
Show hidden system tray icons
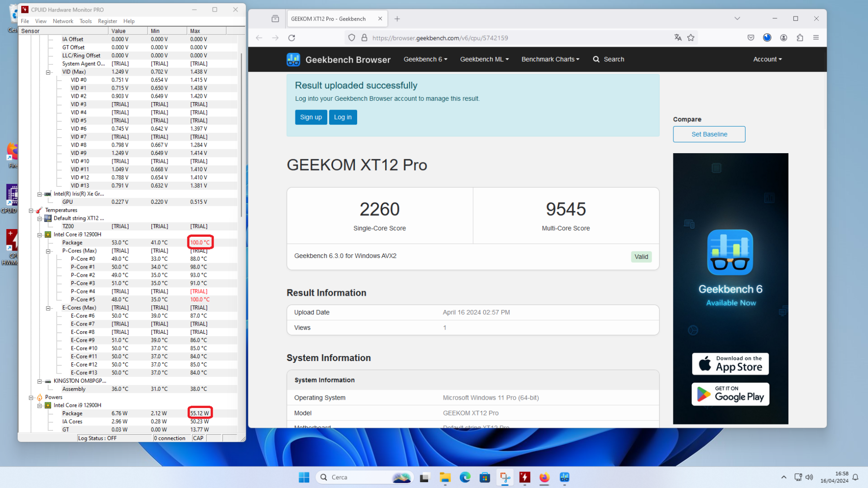click(x=784, y=477)
